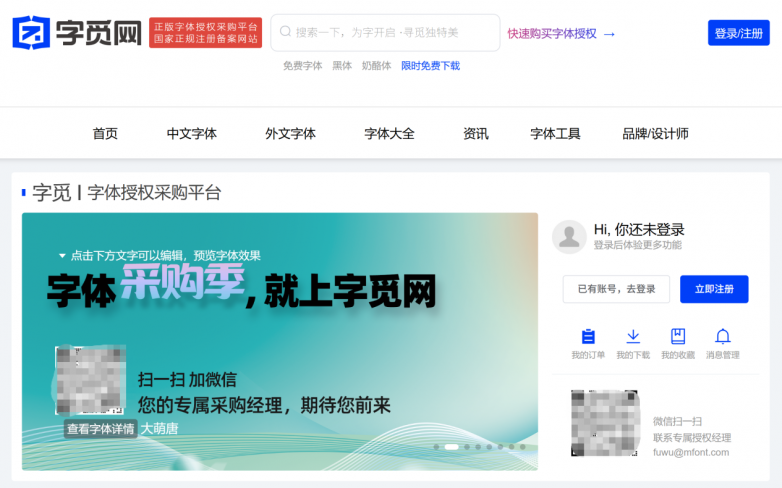This screenshot has height=488, width=782.
Task: Select the first carousel dot
Action: click(x=436, y=447)
